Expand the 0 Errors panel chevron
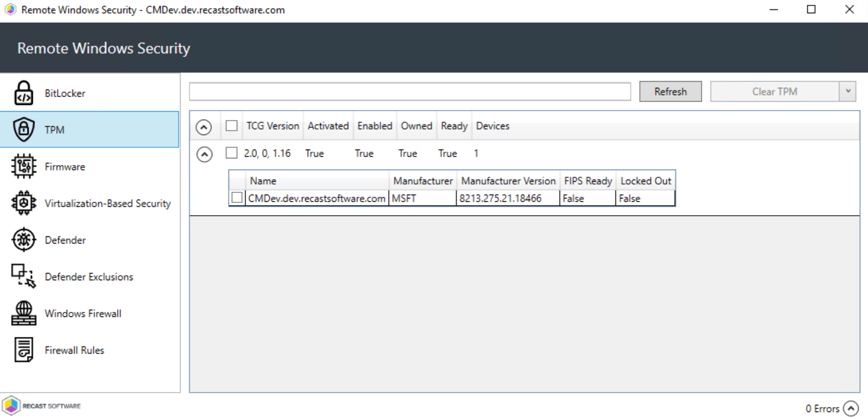Screen dimensions: 868x417 (851, 409)
